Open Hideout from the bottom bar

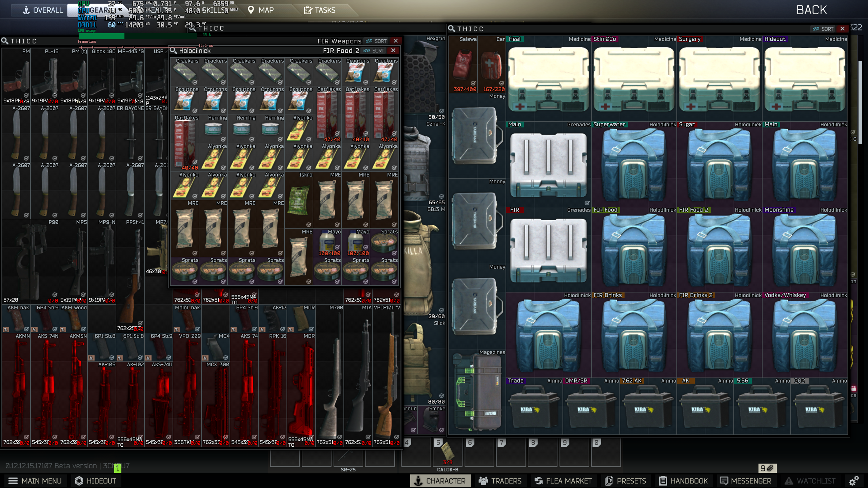click(x=95, y=481)
